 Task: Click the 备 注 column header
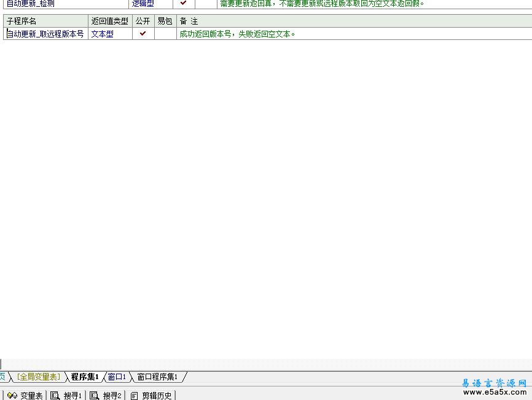(354, 21)
